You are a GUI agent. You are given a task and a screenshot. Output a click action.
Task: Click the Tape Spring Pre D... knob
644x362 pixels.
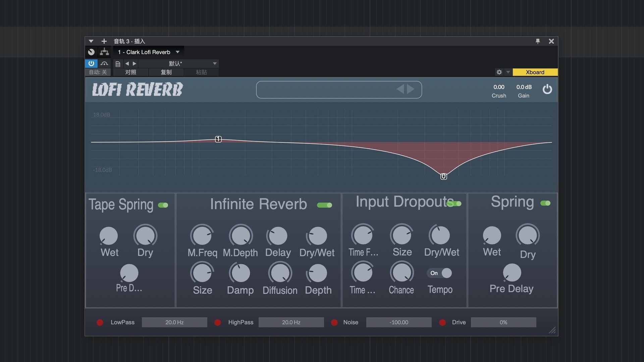click(x=129, y=273)
